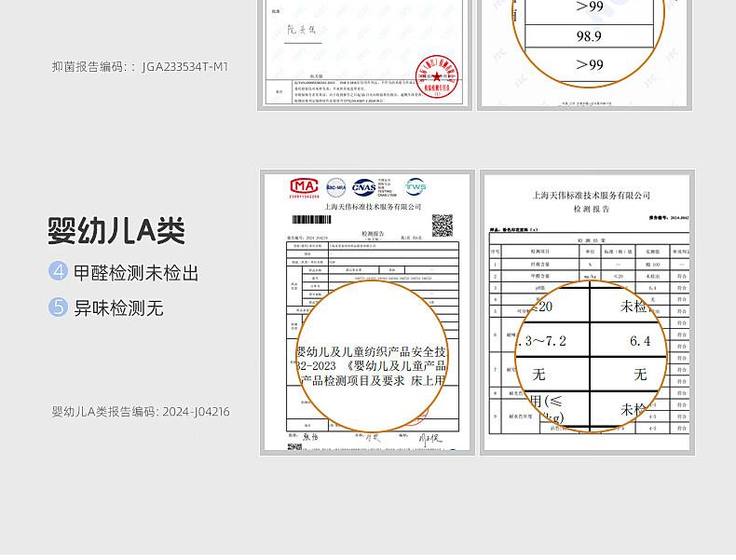This screenshot has height=560, width=736.
Task: Click the report code 2024-J04216
Action: tap(195, 412)
